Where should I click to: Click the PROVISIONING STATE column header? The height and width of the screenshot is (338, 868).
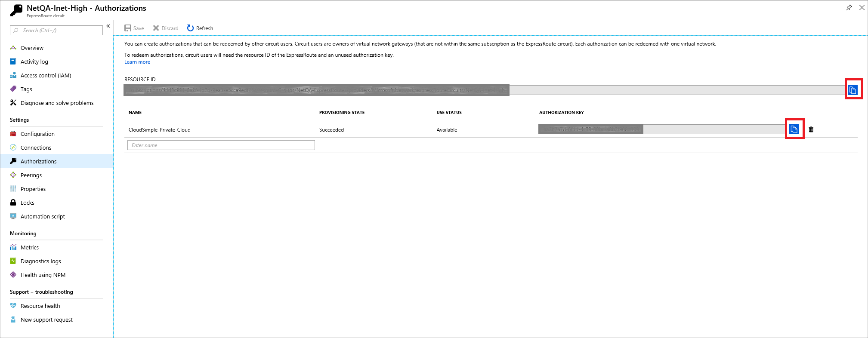(x=342, y=112)
